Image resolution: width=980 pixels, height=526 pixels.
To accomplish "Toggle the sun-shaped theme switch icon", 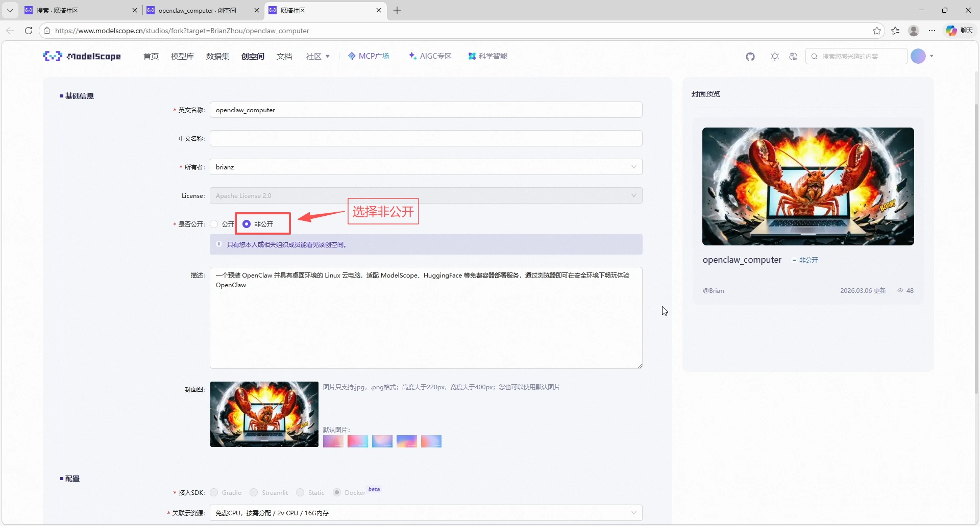I will click(775, 57).
